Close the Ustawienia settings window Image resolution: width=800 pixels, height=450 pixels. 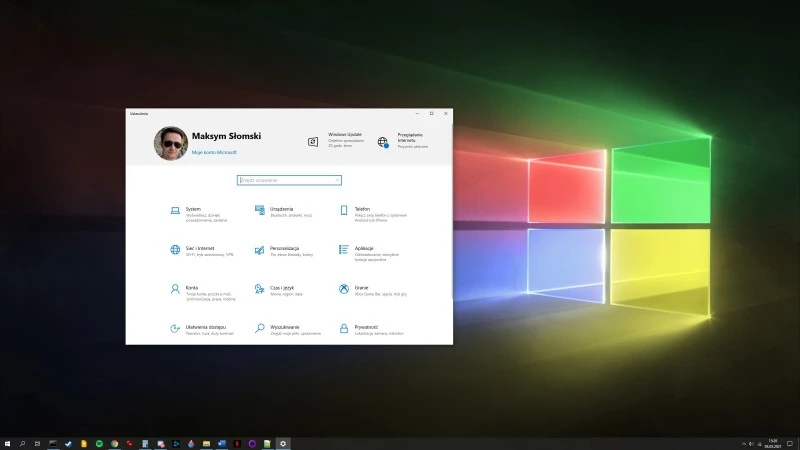tap(446, 113)
